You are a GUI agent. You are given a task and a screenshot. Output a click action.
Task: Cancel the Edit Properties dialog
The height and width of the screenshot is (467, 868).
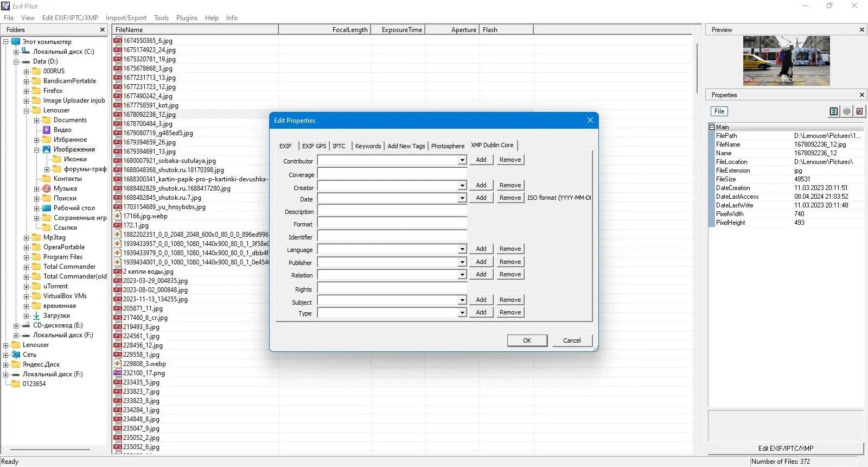click(x=572, y=340)
